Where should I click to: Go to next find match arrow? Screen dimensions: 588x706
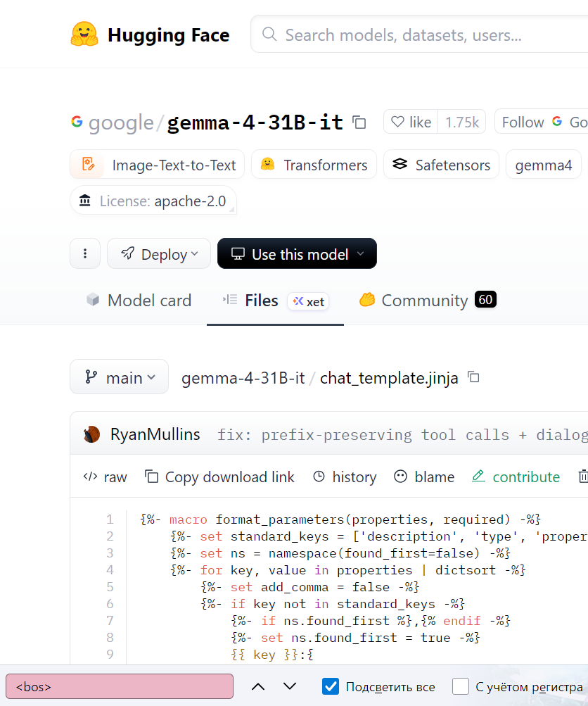(x=290, y=686)
